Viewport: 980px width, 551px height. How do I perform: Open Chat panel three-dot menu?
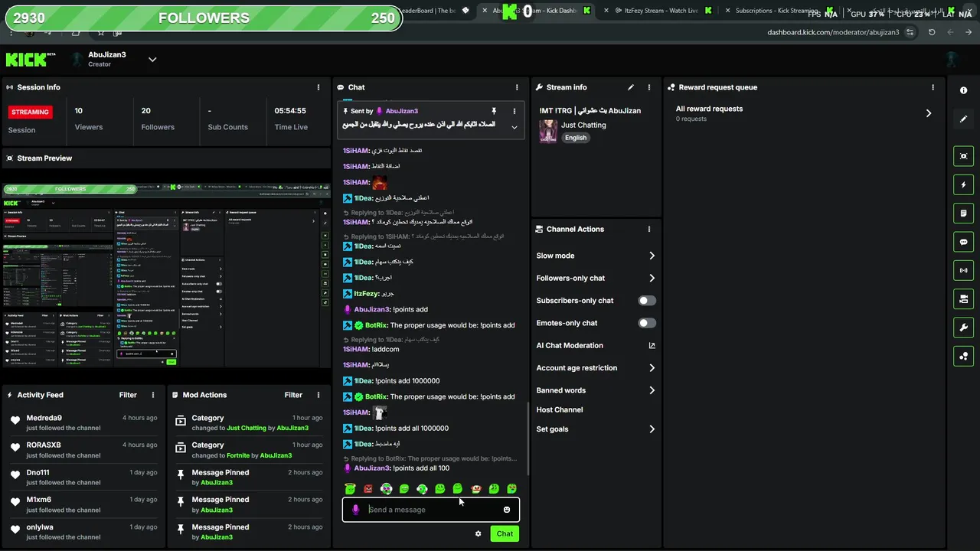point(517,87)
